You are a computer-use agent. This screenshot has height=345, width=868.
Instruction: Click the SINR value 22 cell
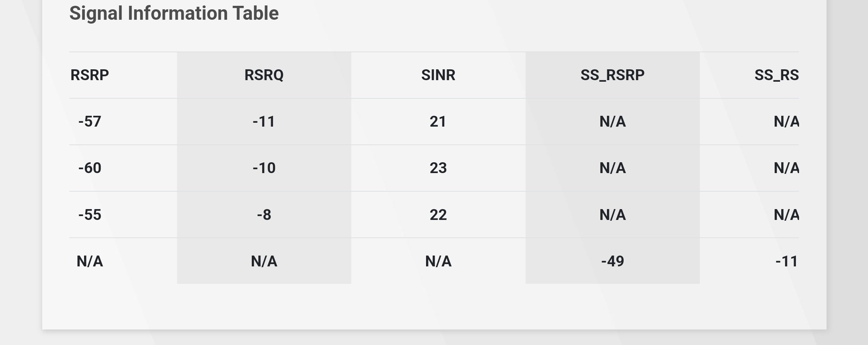click(438, 215)
